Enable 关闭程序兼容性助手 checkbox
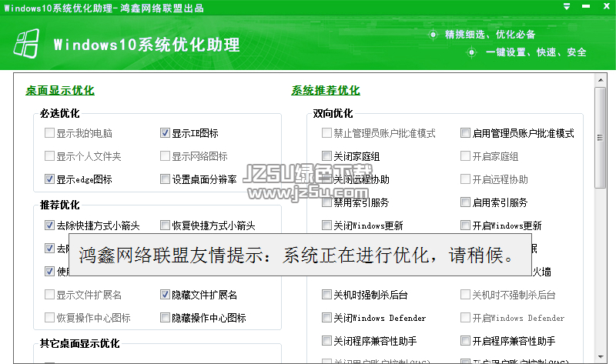 click(x=326, y=340)
